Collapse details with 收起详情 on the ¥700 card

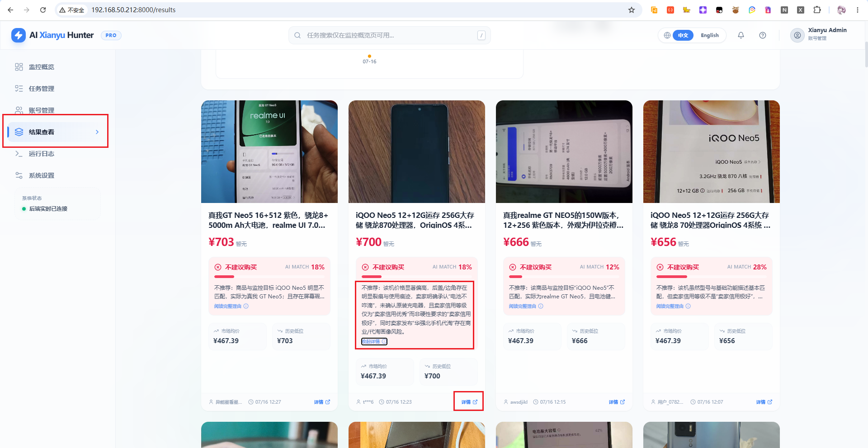[374, 341]
